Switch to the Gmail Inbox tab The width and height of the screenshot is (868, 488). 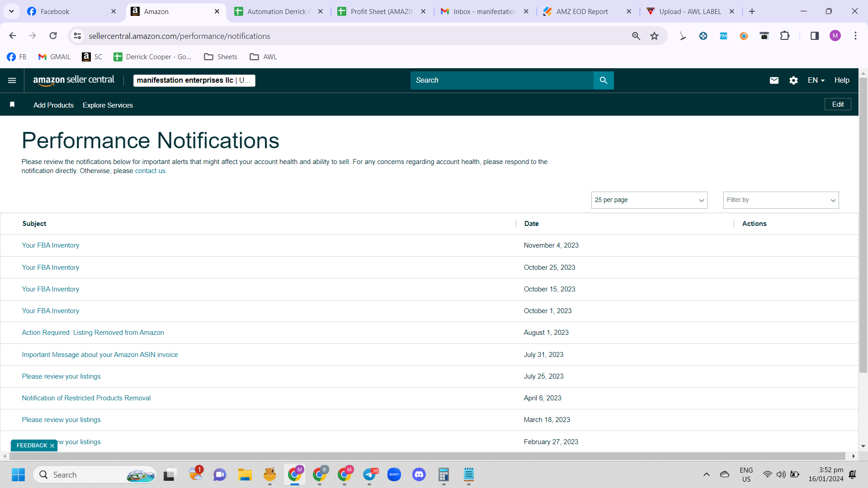(485, 11)
